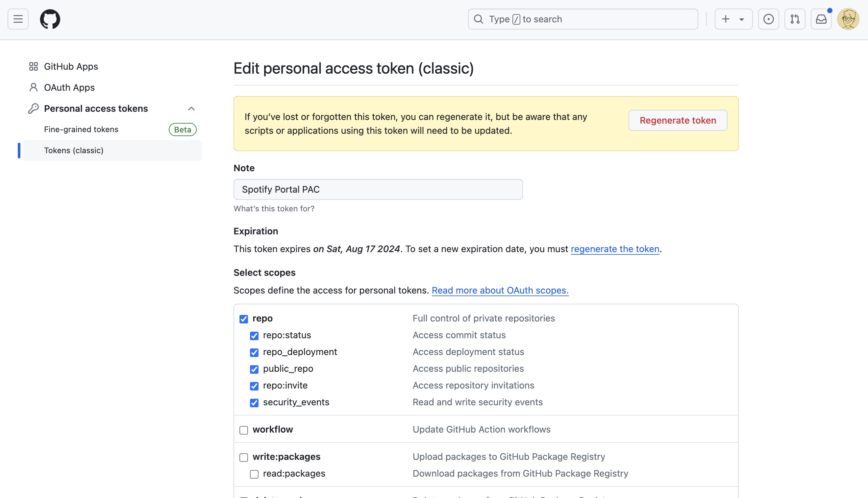Click 'What's this token for?' hint text
The height and width of the screenshot is (498, 868).
(x=274, y=209)
